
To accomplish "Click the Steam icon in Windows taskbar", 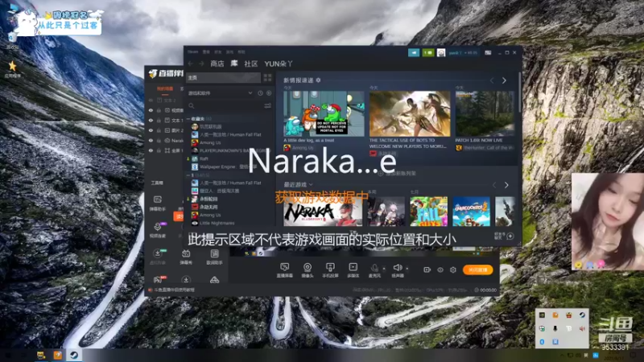I will 74,355.
